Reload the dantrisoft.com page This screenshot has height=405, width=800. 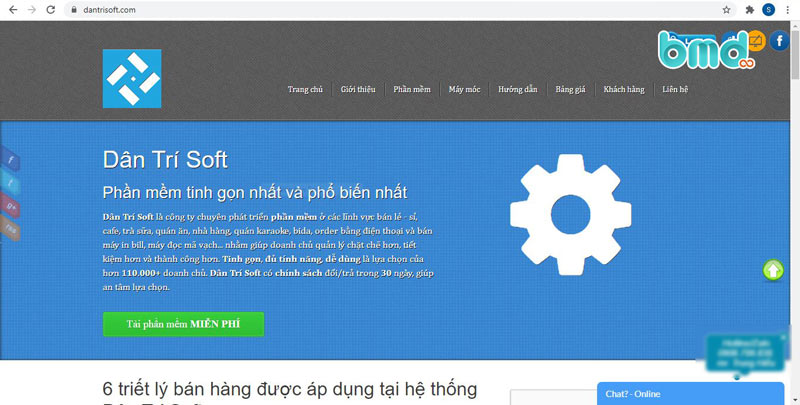click(51, 10)
